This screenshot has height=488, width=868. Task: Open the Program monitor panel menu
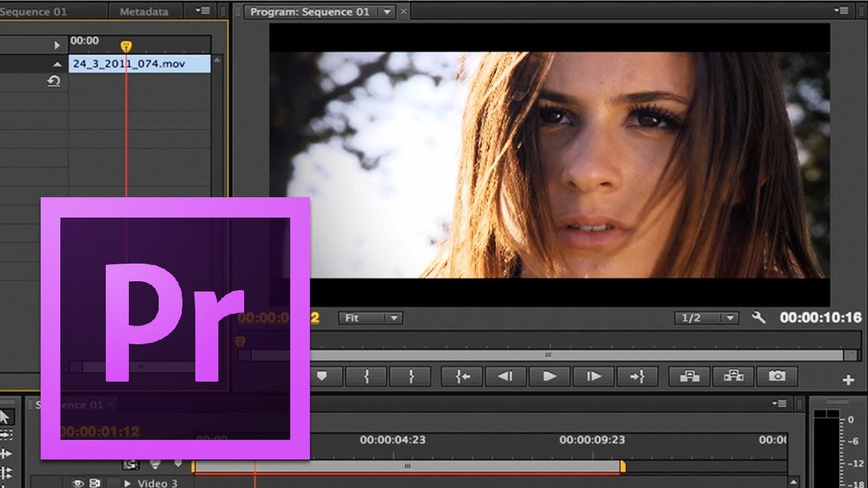[x=842, y=11]
